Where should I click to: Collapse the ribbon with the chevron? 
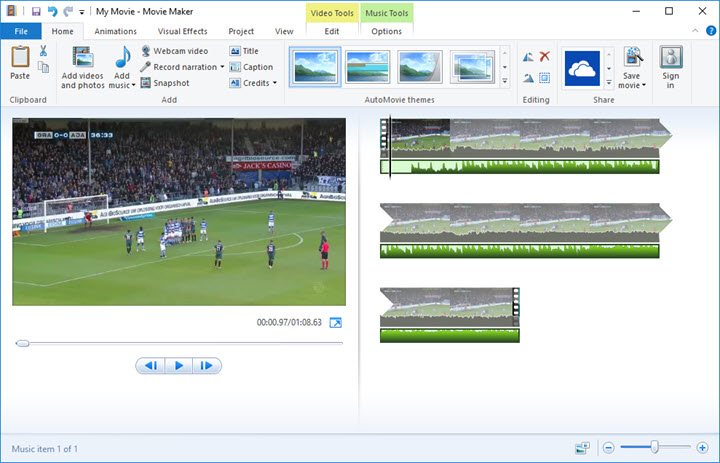695,31
